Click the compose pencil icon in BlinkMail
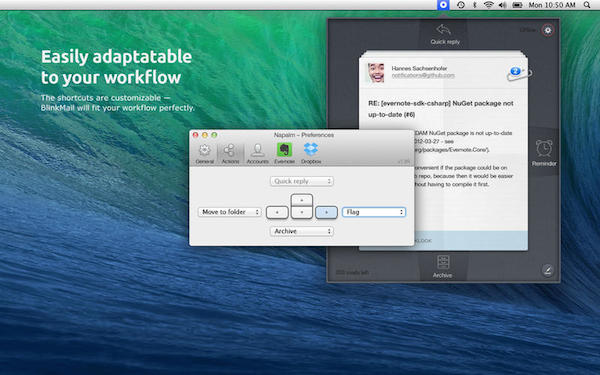600x375 pixels. pos(548,271)
